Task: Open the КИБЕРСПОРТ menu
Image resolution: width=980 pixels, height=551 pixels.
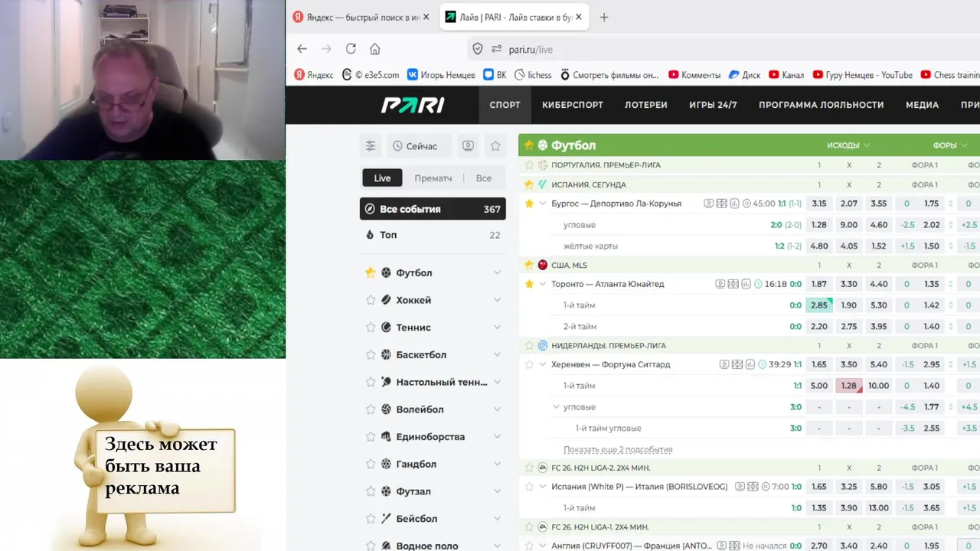Action: click(x=573, y=105)
